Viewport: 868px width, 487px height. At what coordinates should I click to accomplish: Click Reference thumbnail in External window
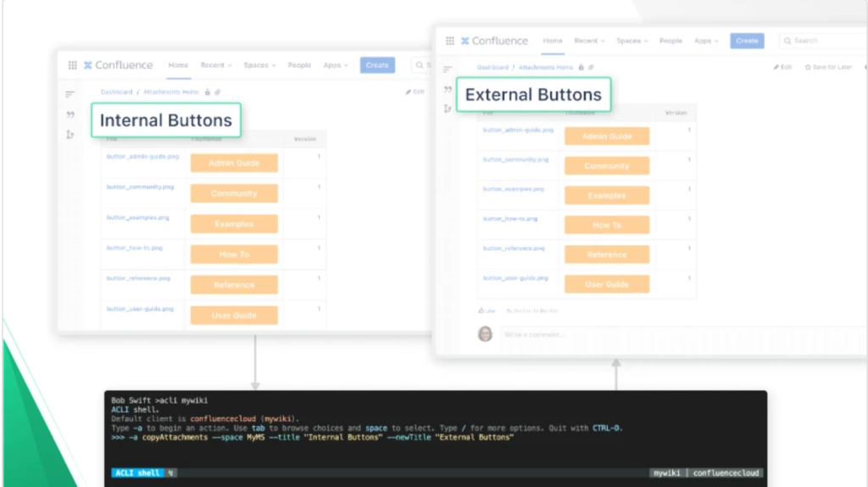[x=607, y=255]
